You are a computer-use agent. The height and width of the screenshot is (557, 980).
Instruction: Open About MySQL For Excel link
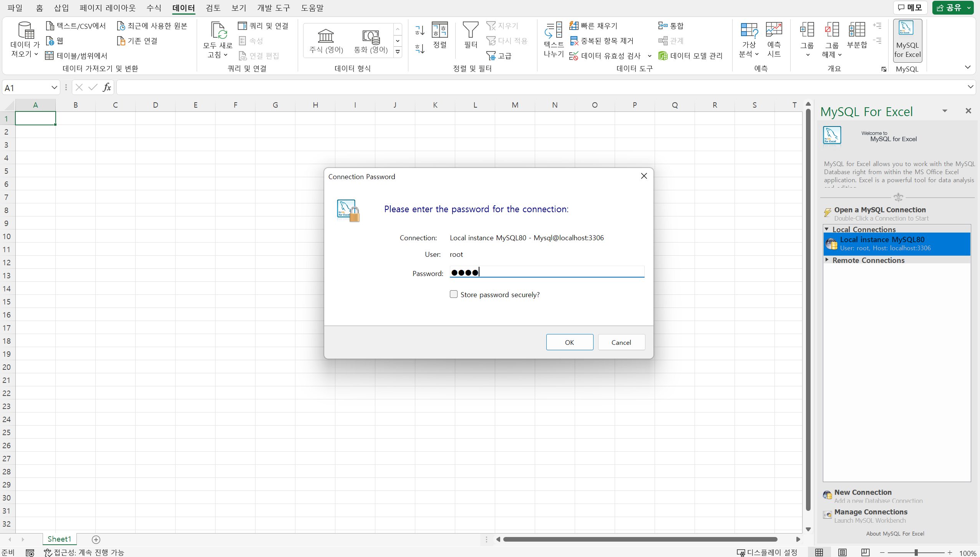tap(895, 534)
